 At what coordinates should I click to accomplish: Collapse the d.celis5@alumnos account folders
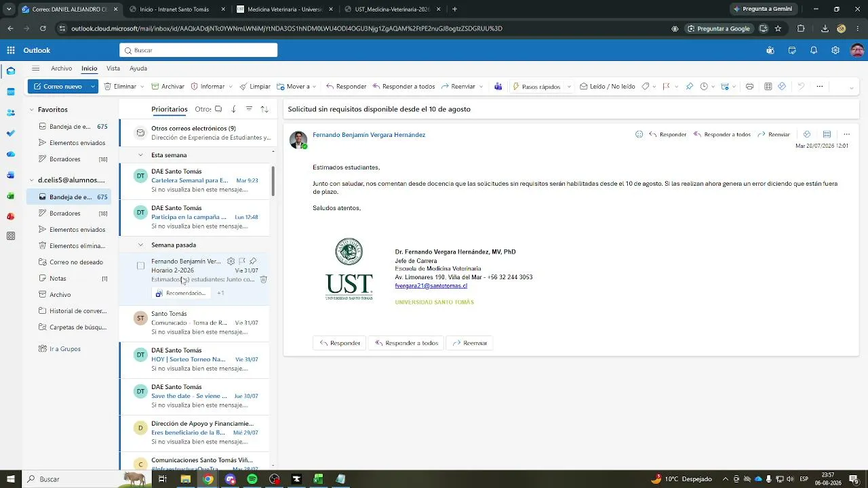tap(32, 180)
